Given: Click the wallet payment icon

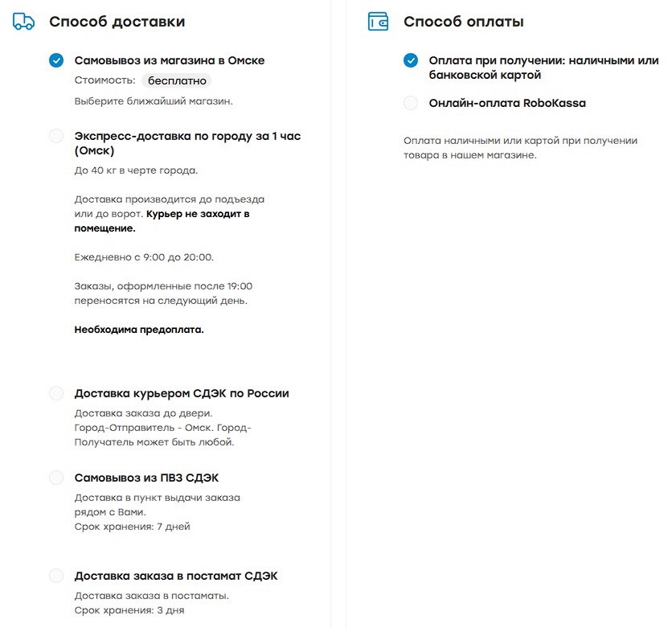Looking at the screenshot, I should (x=378, y=22).
